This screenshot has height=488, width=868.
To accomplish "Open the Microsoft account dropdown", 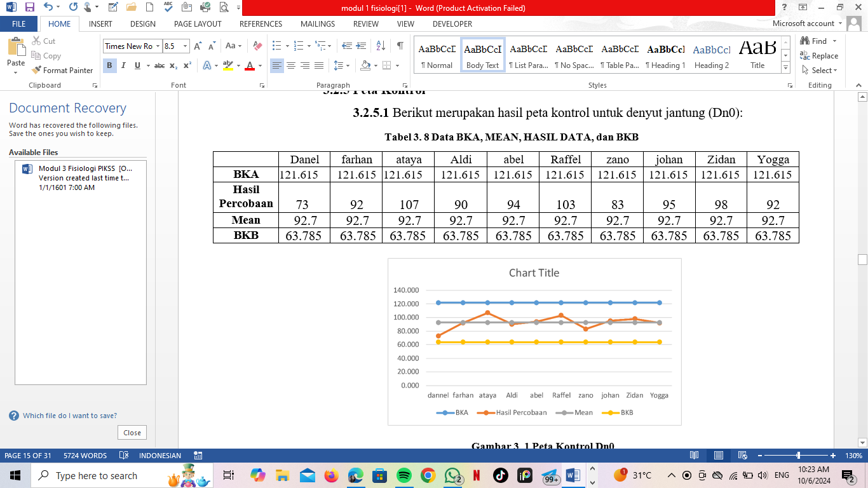I will pyautogui.click(x=807, y=24).
